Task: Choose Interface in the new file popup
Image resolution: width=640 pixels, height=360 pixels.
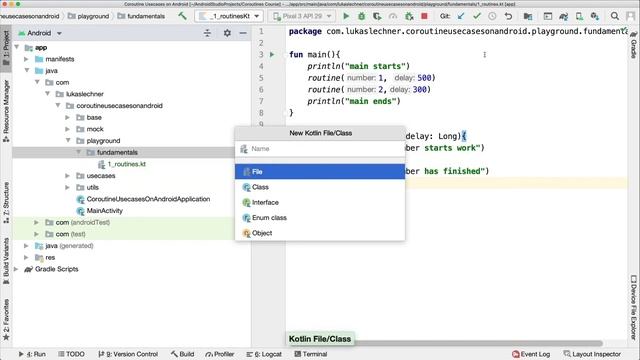Action: (320, 202)
